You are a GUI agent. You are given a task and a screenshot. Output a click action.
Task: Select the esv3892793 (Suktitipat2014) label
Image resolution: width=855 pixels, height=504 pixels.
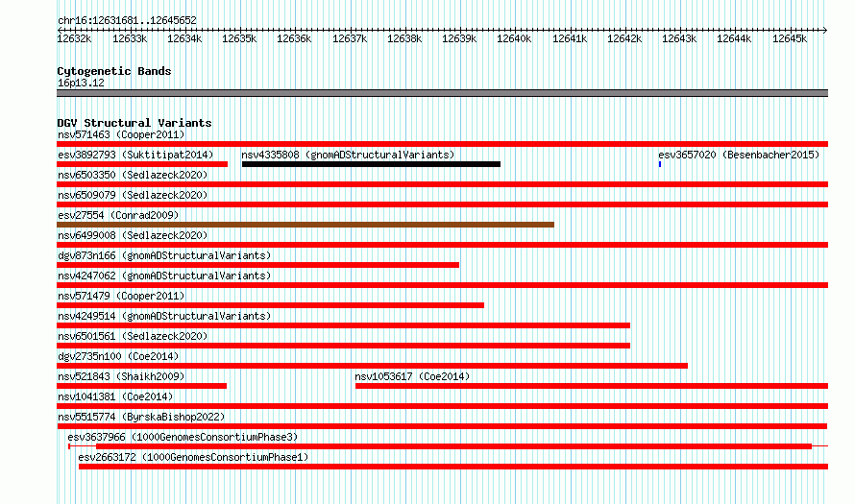pos(135,155)
